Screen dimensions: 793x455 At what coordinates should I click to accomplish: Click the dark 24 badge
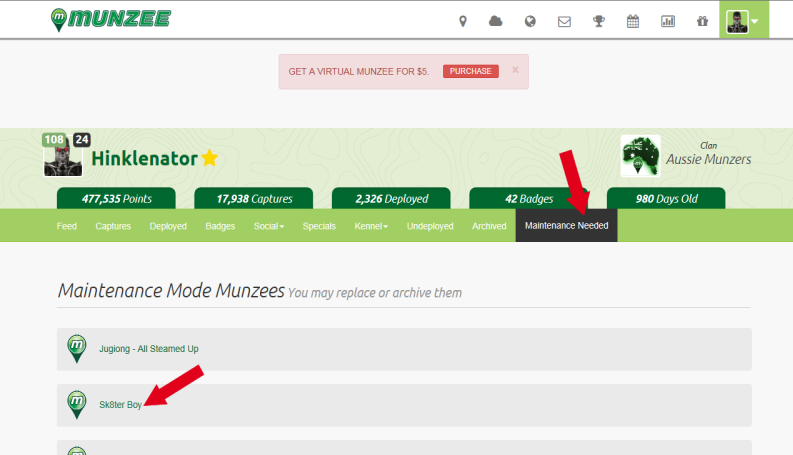point(82,140)
